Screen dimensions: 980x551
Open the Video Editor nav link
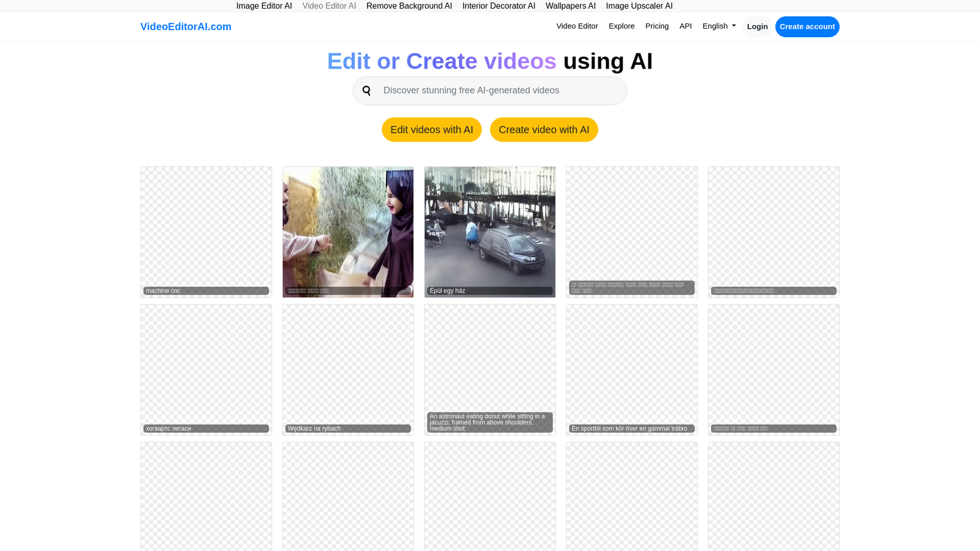(577, 26)
